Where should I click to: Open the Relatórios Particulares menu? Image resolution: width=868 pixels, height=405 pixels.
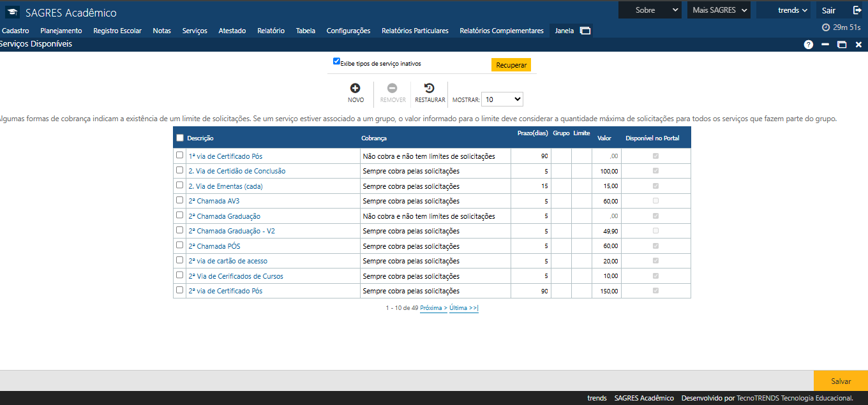(415, 31)
